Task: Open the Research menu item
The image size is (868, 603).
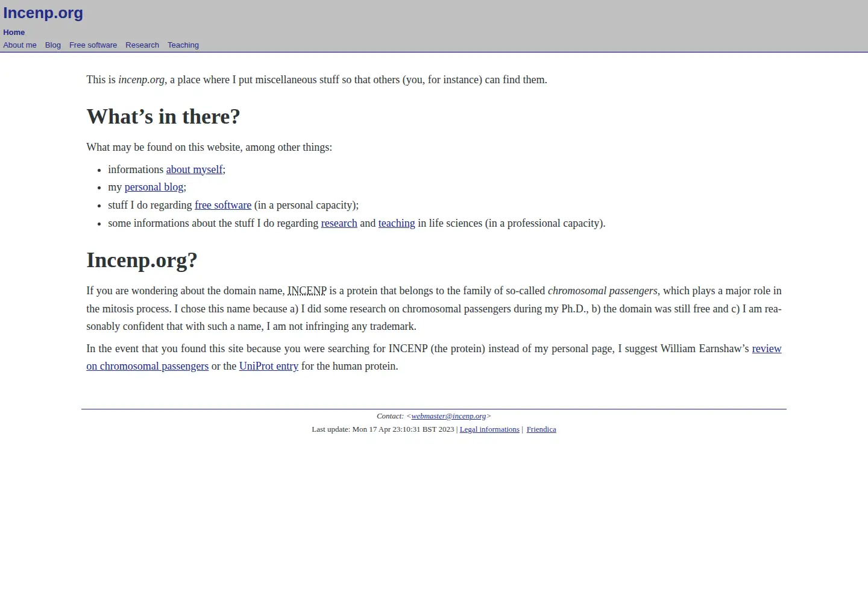Action: point(142,45)
